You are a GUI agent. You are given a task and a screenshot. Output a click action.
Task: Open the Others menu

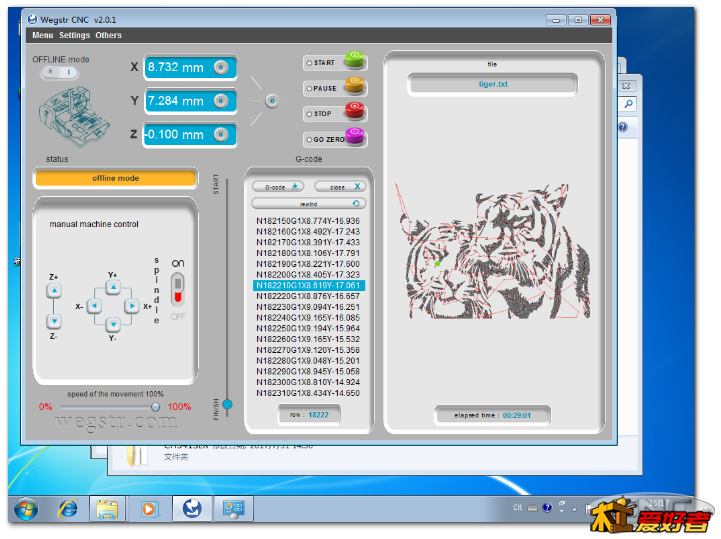109,35
